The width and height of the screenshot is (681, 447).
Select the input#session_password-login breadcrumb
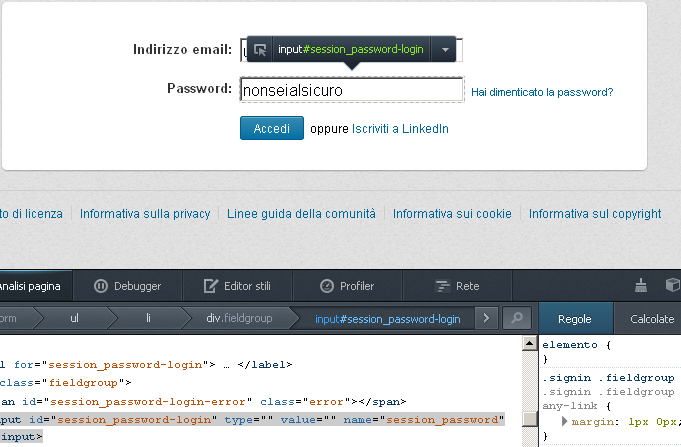[x=387, y=319]
